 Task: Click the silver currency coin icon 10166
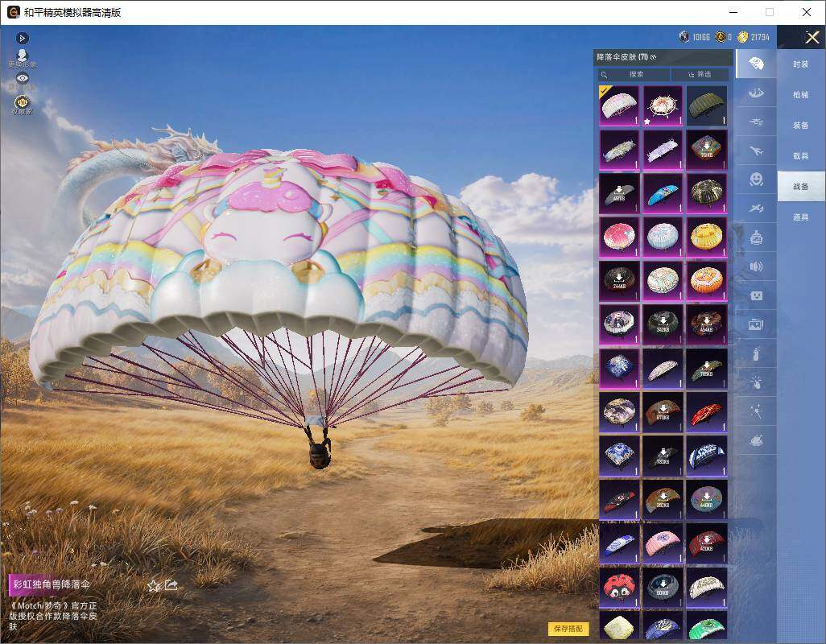684,37
